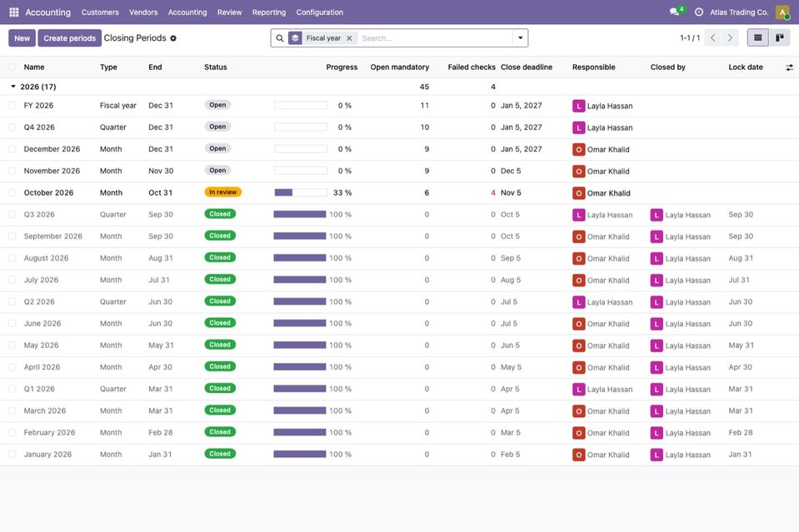Click the Closing Periods gear icon
Screen dimensions: 799x532
(x=173, y=38)
